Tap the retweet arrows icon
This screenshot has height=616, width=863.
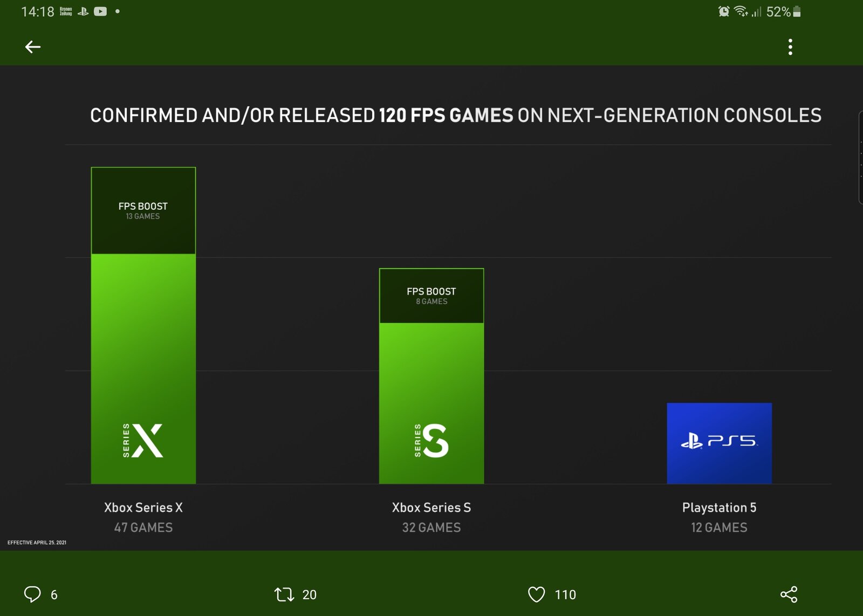click(284, 594)
